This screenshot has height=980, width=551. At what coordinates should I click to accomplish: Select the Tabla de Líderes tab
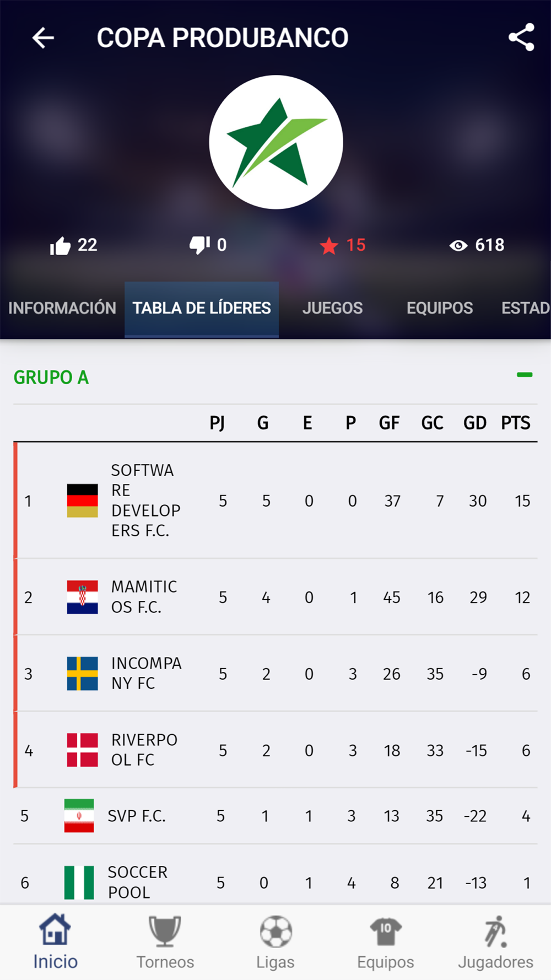202,308
